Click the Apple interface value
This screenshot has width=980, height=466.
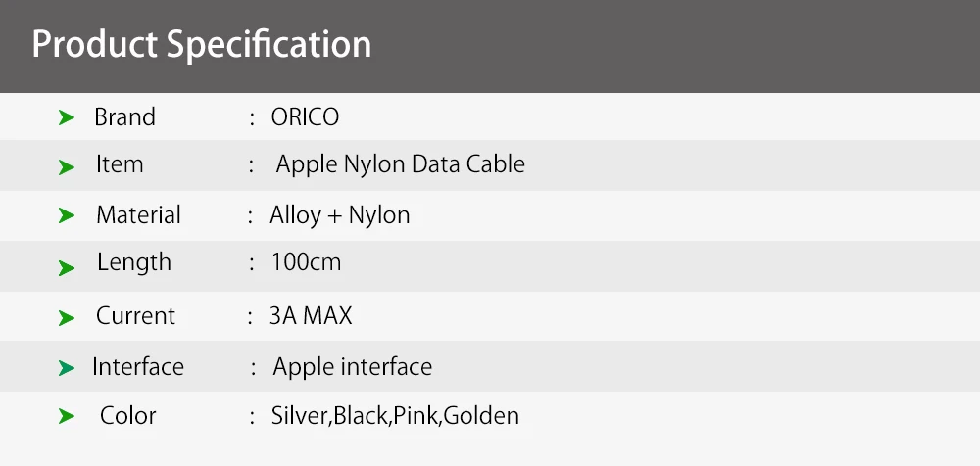[x=352, y=367]
